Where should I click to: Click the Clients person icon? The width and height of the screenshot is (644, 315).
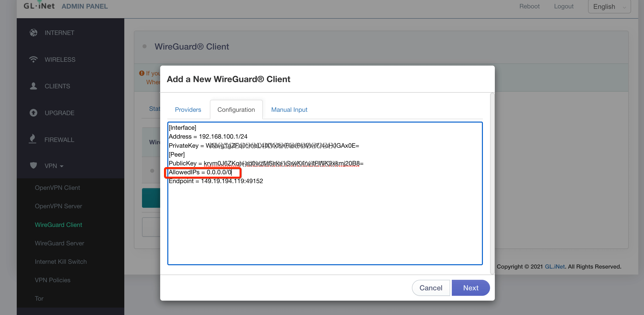point(33,86)
